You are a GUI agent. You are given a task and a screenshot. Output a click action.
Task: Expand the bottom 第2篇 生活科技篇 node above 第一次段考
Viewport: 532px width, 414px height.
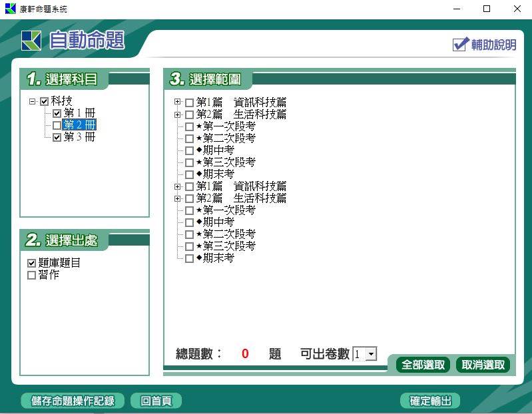pos(177,199)
